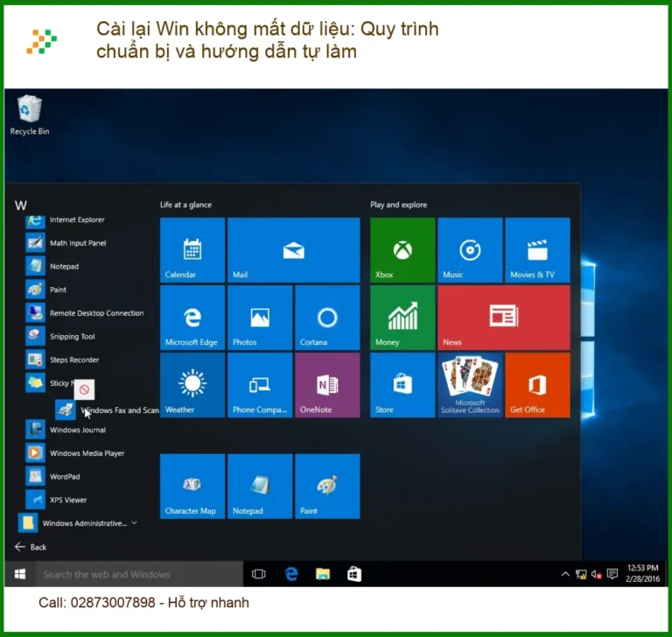The height and width of the screenshot is (637, 672).
Task: Open the Money tile
Action: point(402,318)
